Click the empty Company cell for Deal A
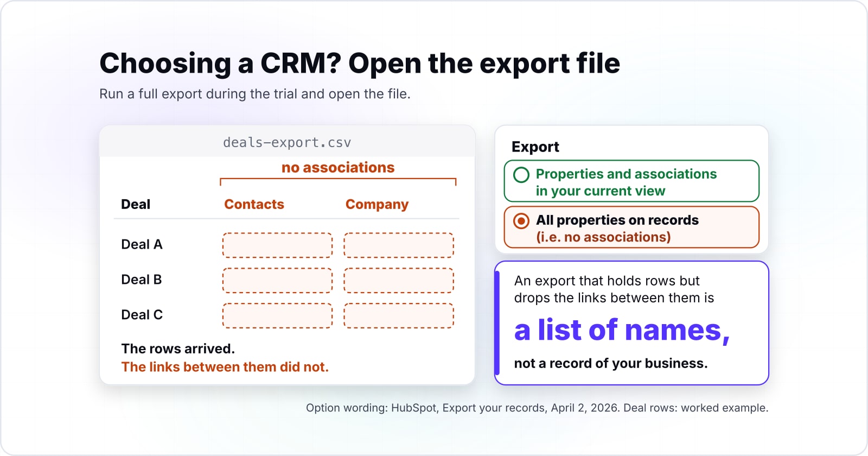This screenshot has width=868, height=456. click(399, 245)
